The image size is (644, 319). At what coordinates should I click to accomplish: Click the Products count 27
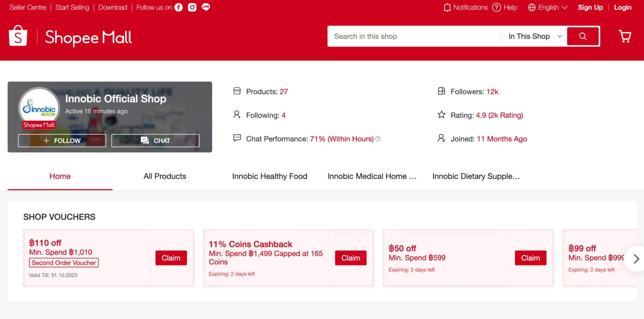coord(284,92)
